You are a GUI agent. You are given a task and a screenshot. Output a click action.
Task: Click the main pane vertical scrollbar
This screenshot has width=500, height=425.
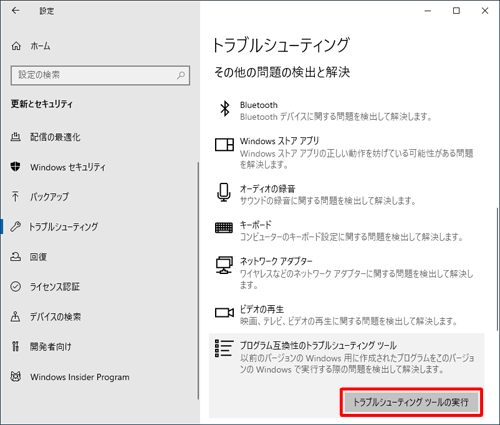pyautogui.click(x=498, y=268)
